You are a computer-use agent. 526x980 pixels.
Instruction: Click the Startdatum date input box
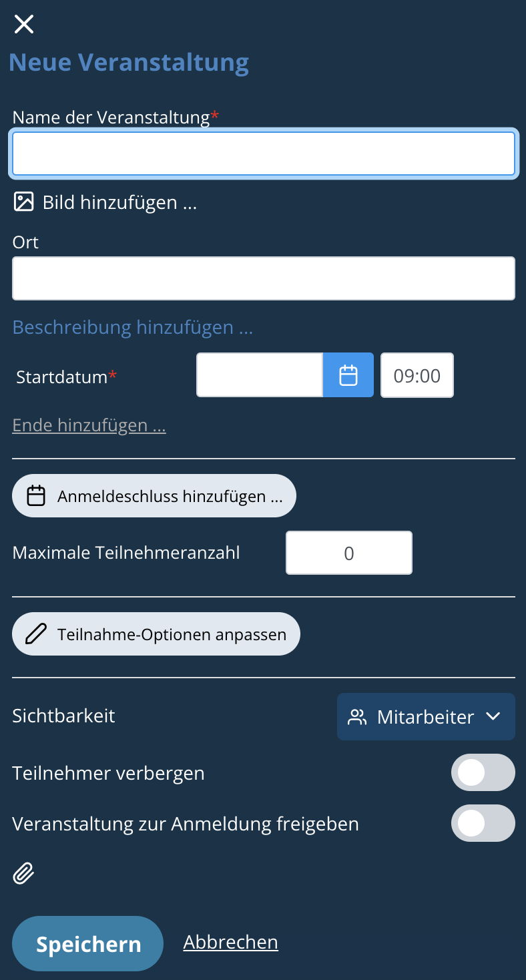pyautogui.click(x=260, y=375)
